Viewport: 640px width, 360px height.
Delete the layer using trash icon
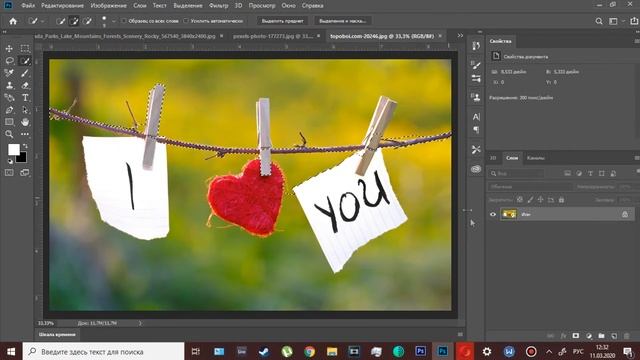627,336
